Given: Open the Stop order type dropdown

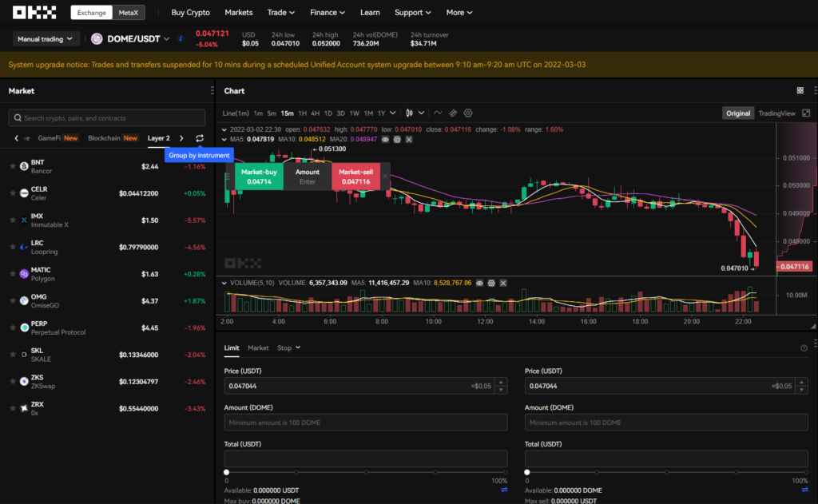Looking at the screenshot, I should tap(288, 348).
